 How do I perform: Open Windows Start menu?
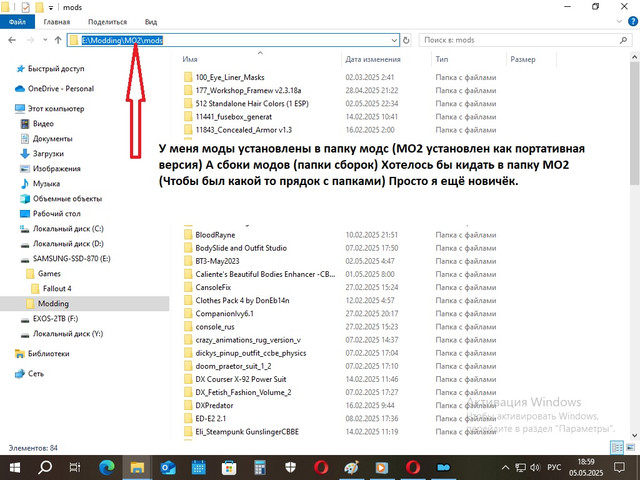(x=15, y=468)
